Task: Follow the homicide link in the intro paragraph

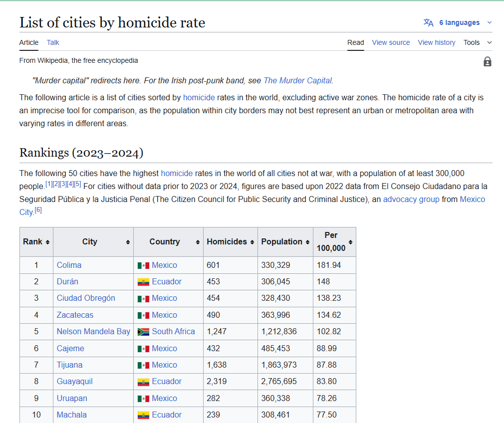Action: (199, 97)
